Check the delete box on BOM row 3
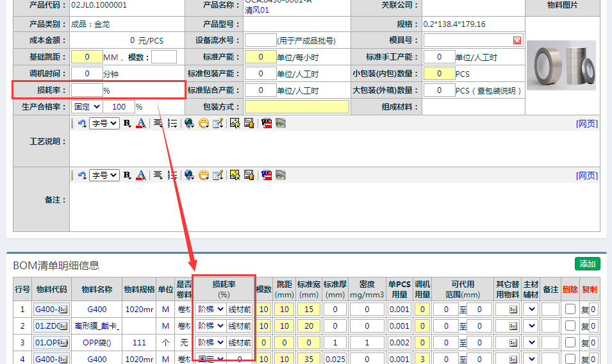Viewport: 612px width, 364px height. coord(570,343)
